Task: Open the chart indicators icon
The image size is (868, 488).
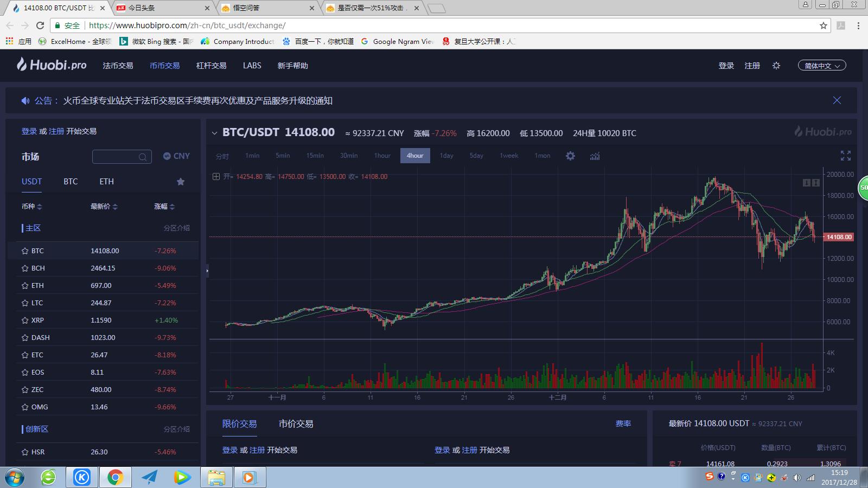Action: click(595, 156)
